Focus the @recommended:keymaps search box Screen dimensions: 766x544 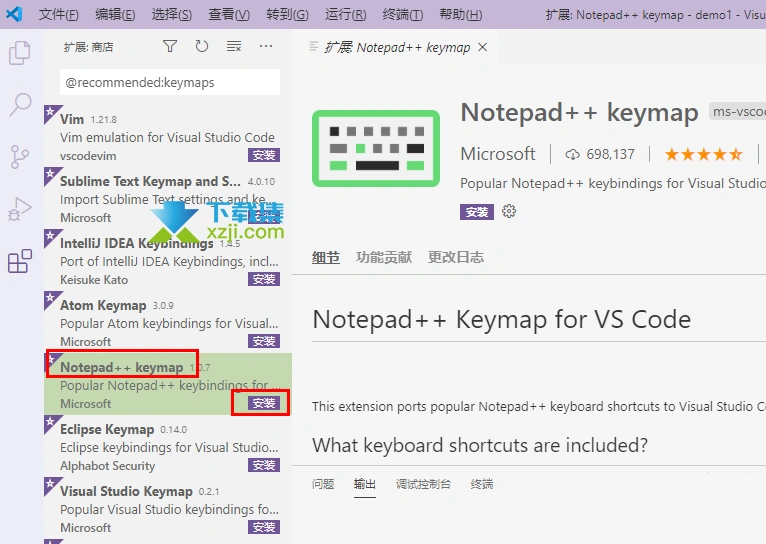(x=170, y=82)
